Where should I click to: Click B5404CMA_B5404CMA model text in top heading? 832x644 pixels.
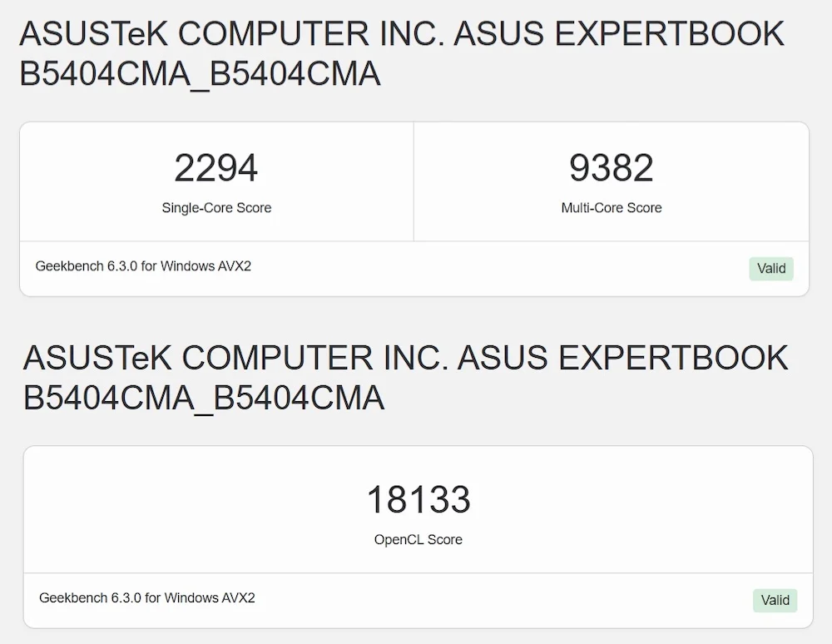pos(200,74)
